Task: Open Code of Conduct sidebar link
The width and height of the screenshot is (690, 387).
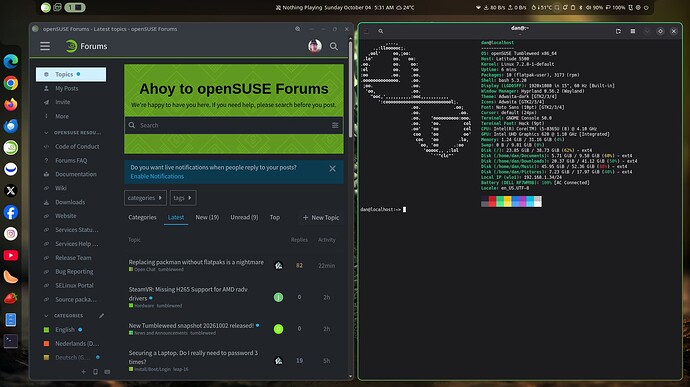Action: (77, 147)
